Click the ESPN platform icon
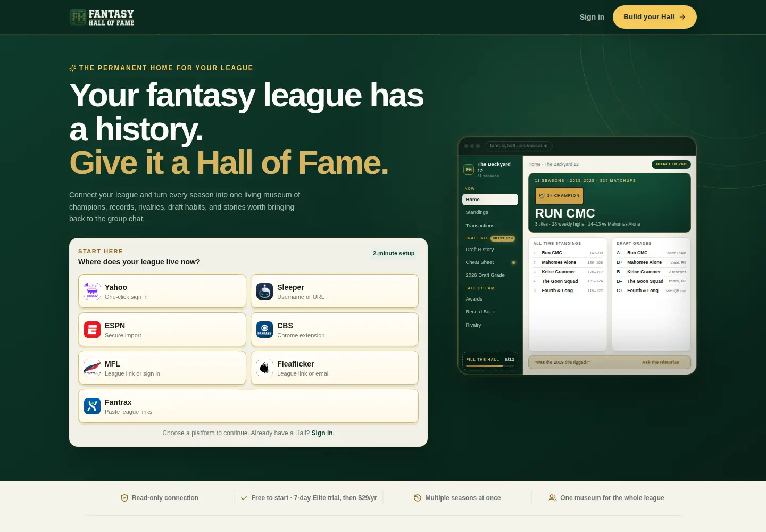This screenshot has width=766, height=532. (x=93, y=329)
